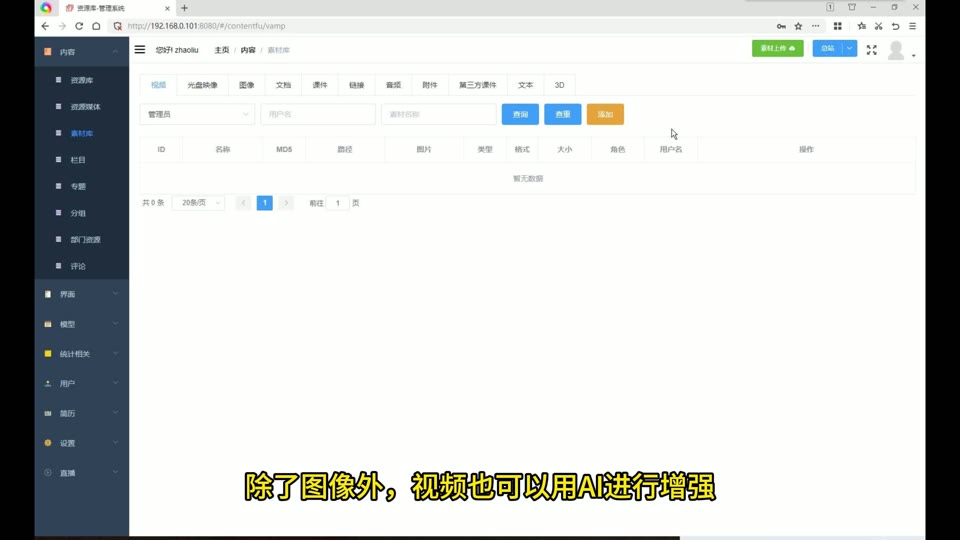This screenshot has height=540, width=960.
Task: Click the hamburger sidebar collapse icon
Action: (x=140, y=50)
